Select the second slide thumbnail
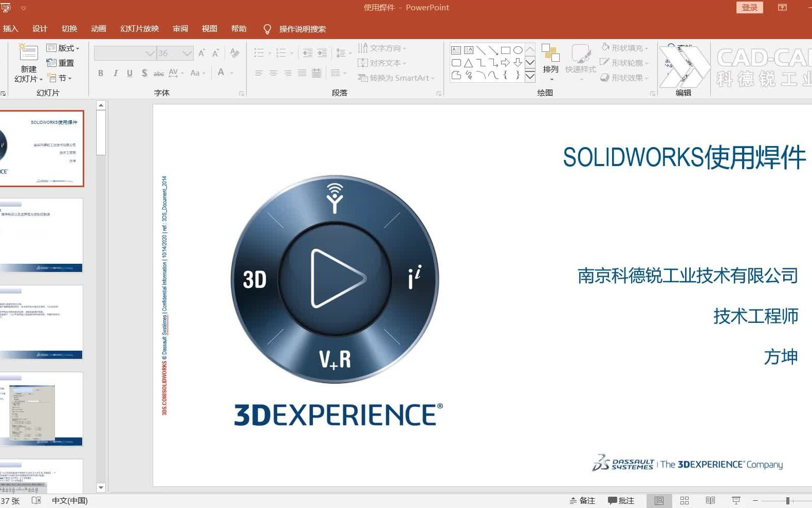Screen dimensions: 812x508 [41, 235]
